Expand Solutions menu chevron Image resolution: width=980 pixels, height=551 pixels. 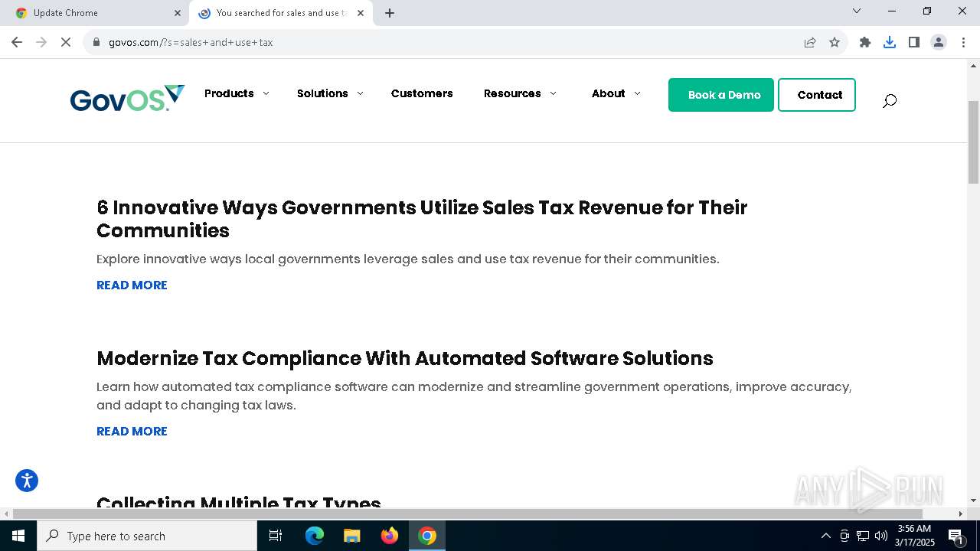tap(360, 93)
